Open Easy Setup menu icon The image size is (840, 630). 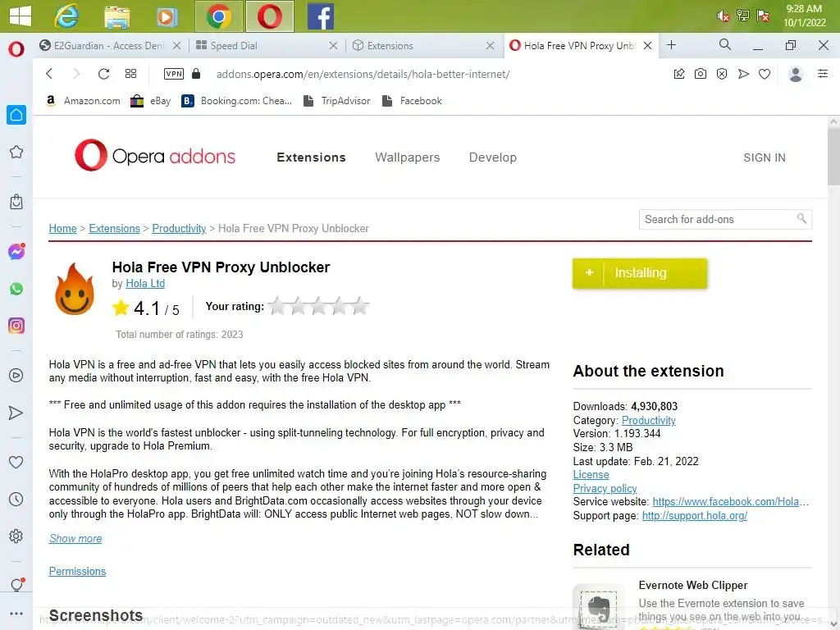pos(823,73)
